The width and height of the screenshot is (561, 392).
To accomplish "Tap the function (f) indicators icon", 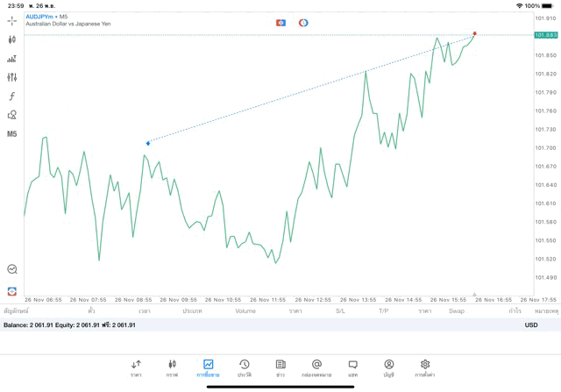I will [x=12, y=96].
